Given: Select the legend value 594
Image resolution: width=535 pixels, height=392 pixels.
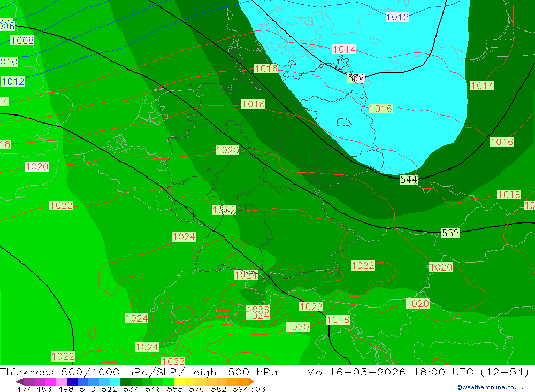Looking at the screenshot, I should tap(241, 389).
